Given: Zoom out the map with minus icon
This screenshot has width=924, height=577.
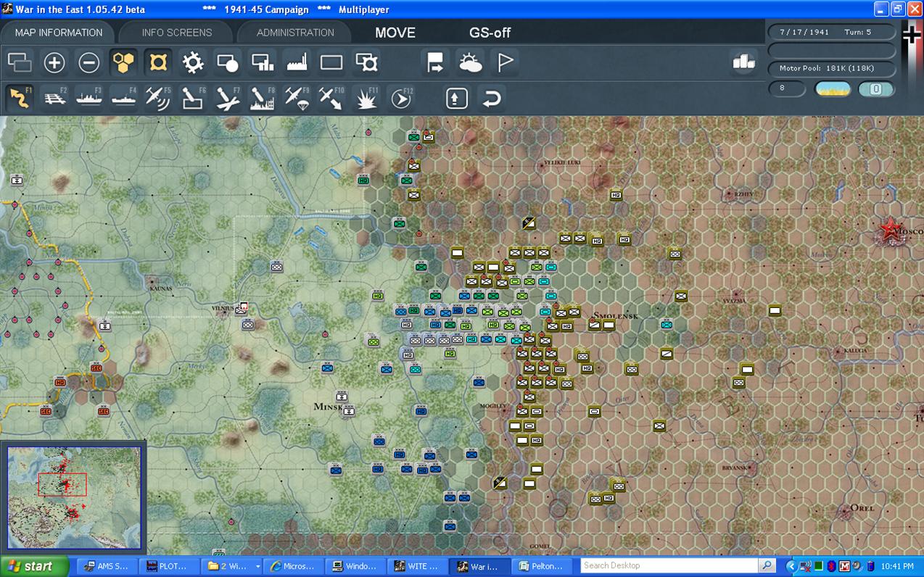Looking at the screenshot, I should 89,62.
